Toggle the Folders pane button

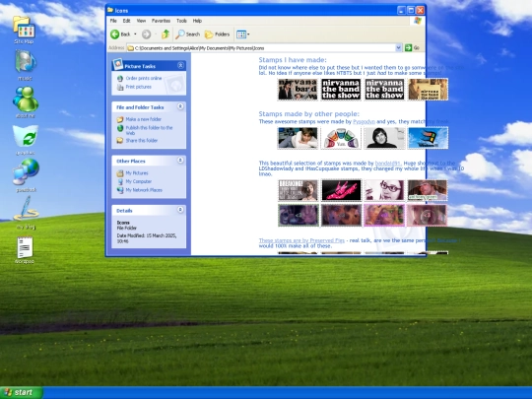click(x=217, y=34)
